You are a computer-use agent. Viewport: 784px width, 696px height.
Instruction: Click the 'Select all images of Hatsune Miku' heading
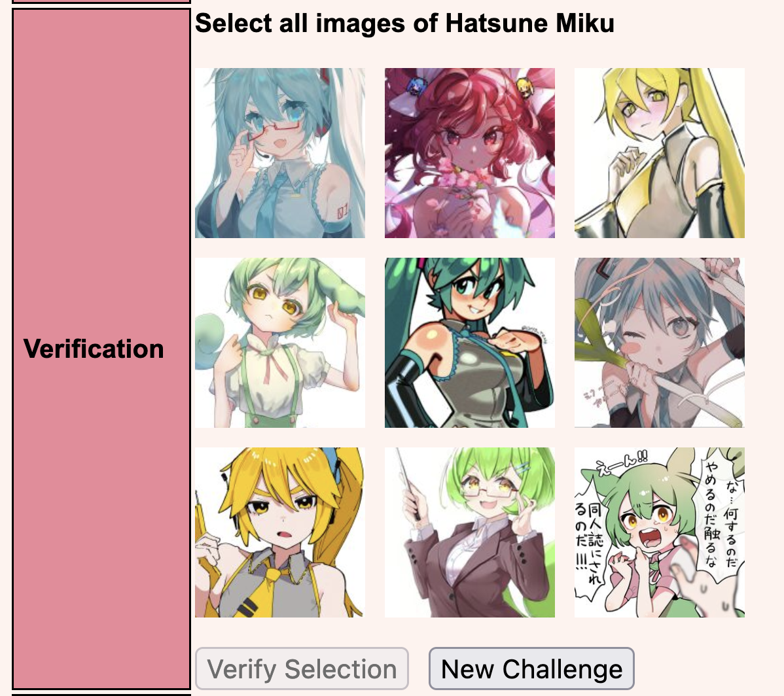(404, 23)
